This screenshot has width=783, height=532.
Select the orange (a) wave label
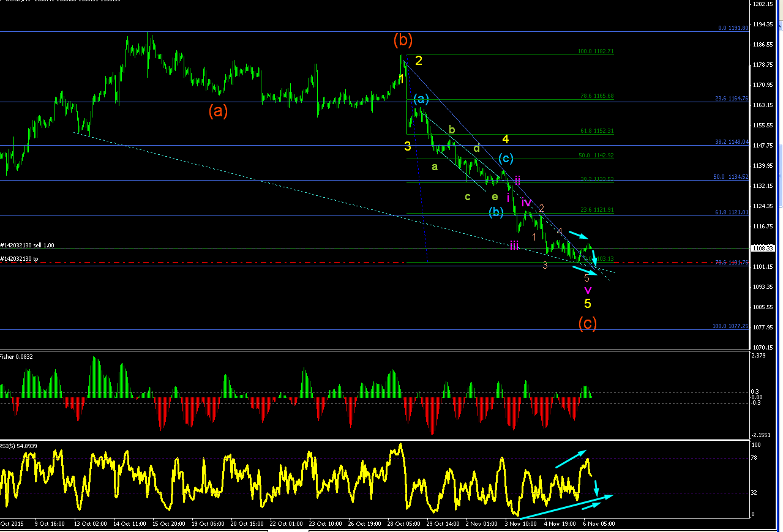[218, 111]
